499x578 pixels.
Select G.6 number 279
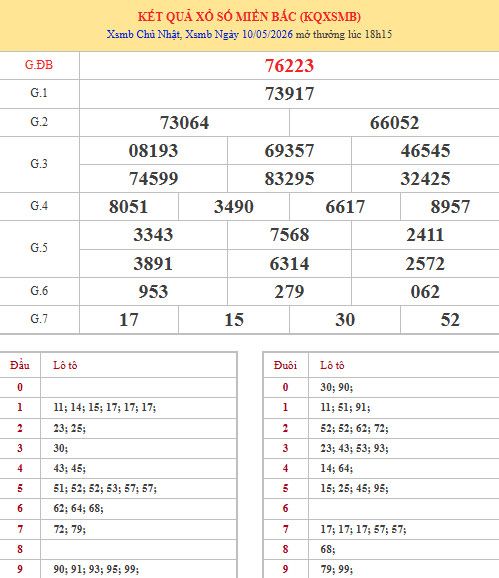click(289, 292)
